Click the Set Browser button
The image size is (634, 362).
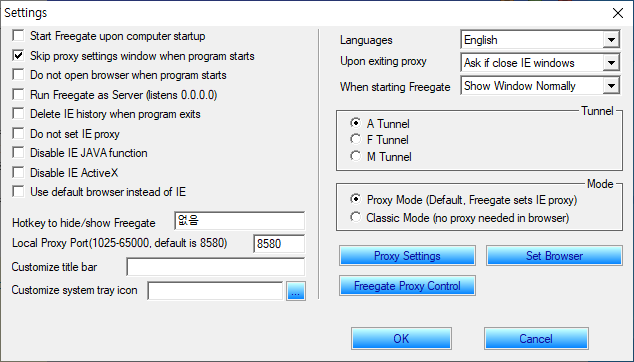(x=554, y=256)
